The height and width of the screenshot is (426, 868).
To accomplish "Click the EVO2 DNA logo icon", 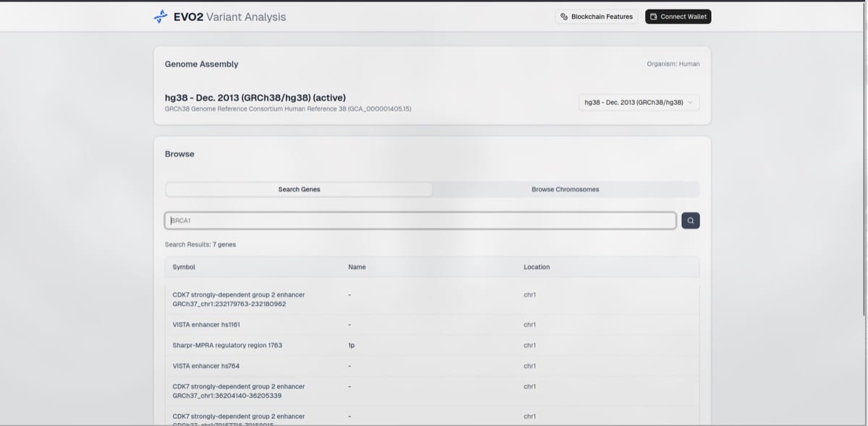I will [161, 17].
